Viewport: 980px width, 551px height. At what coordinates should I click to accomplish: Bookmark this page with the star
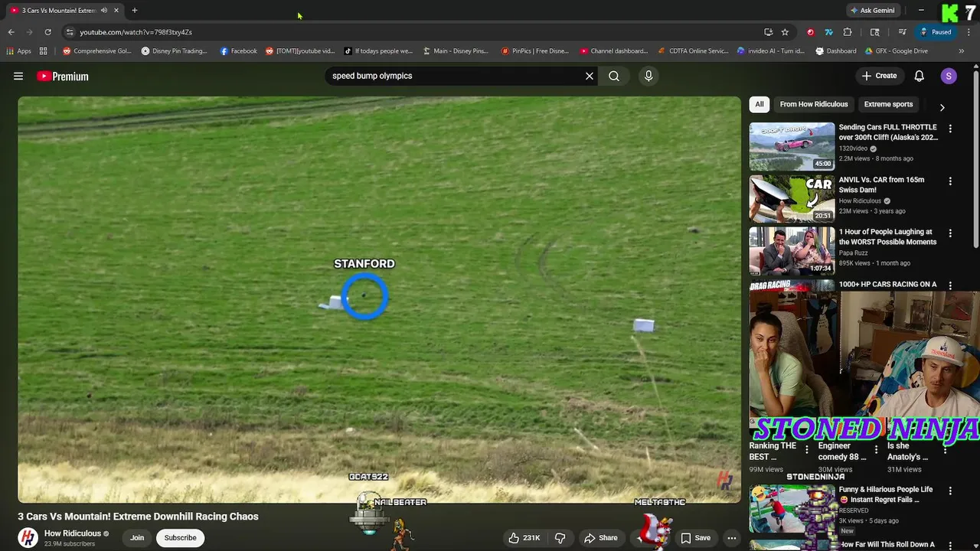point(785,32)
